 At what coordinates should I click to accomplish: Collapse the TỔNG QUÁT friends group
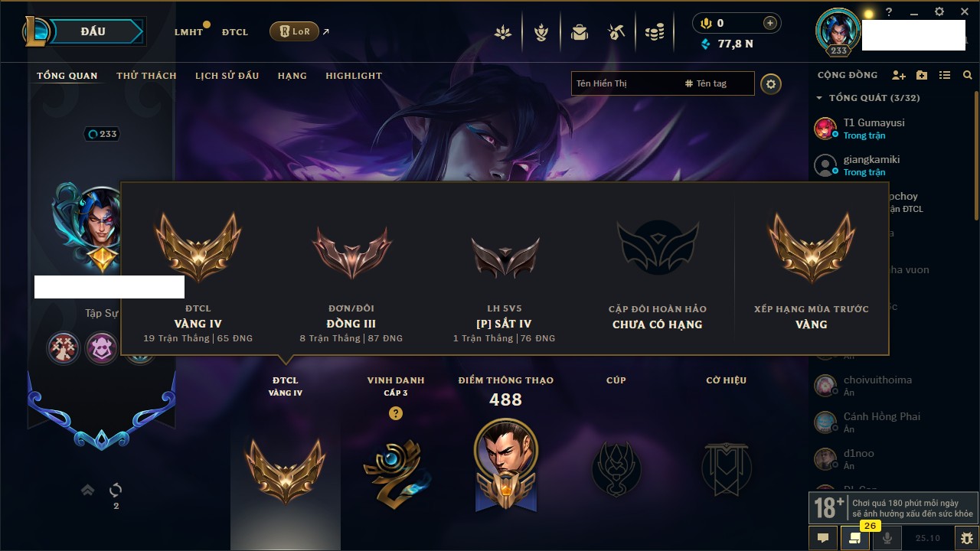(819, 98)
